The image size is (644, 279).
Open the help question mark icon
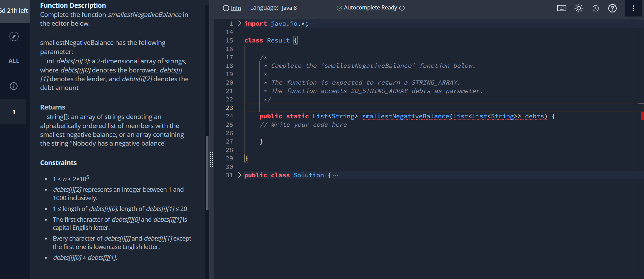[x=612, y=8]
